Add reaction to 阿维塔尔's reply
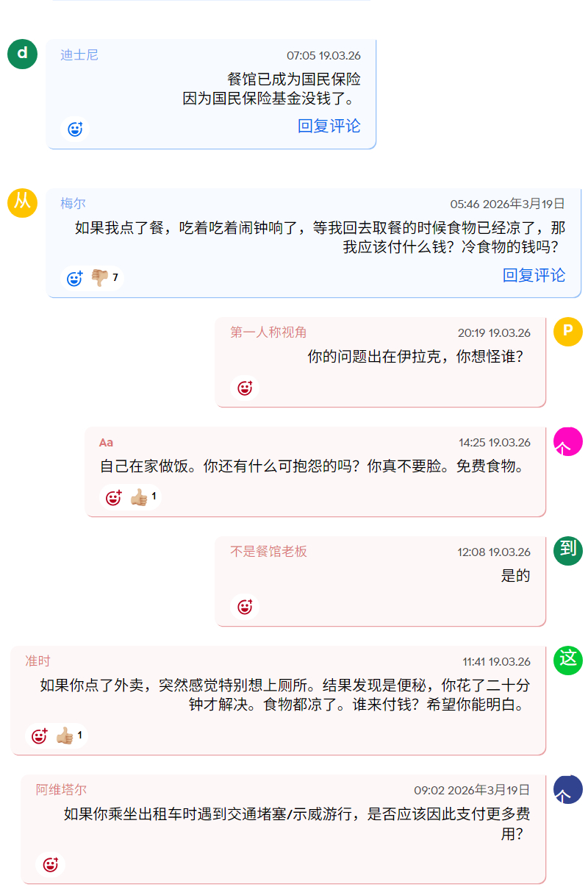This screenshot has height=890, width=588. pos(50,864)
